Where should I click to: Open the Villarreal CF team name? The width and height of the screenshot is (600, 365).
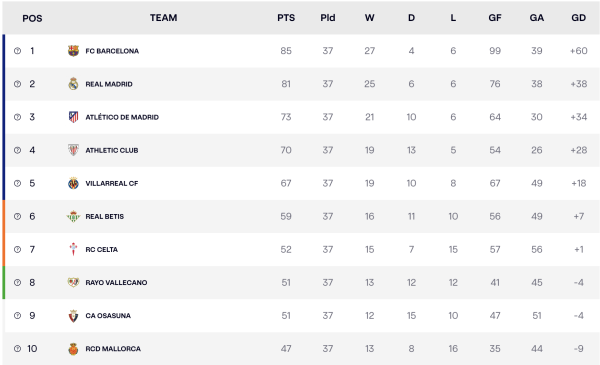pyautogui.click(x=112, y=183)
